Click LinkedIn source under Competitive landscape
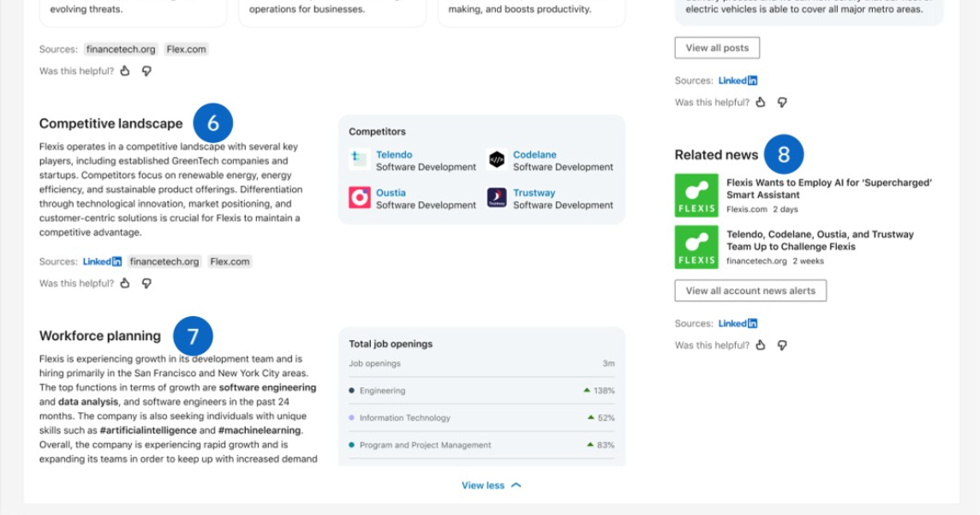The width and height of the screenshot is (980, 515). [102, 261]
